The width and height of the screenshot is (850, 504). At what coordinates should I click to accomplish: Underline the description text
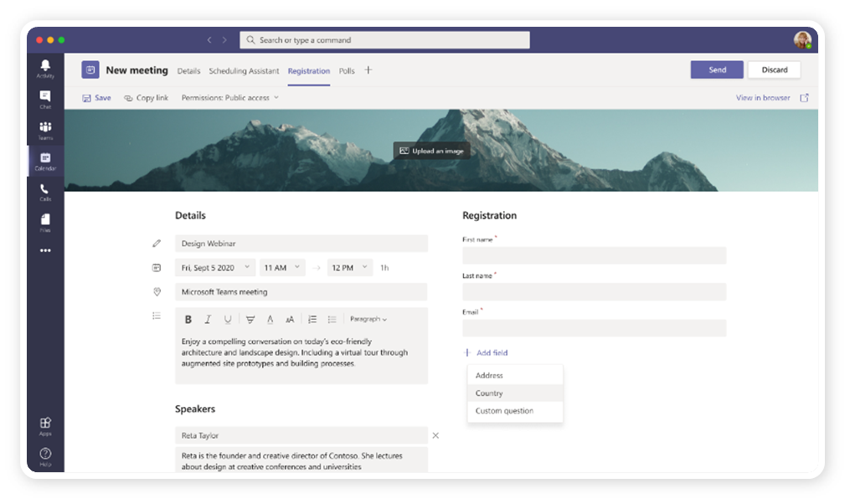pos(228,320)
